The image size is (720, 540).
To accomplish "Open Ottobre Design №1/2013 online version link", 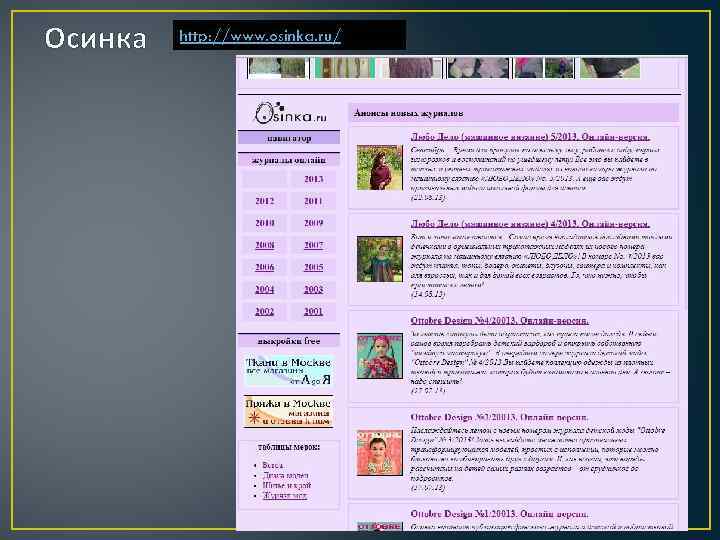I will (500, 514).
